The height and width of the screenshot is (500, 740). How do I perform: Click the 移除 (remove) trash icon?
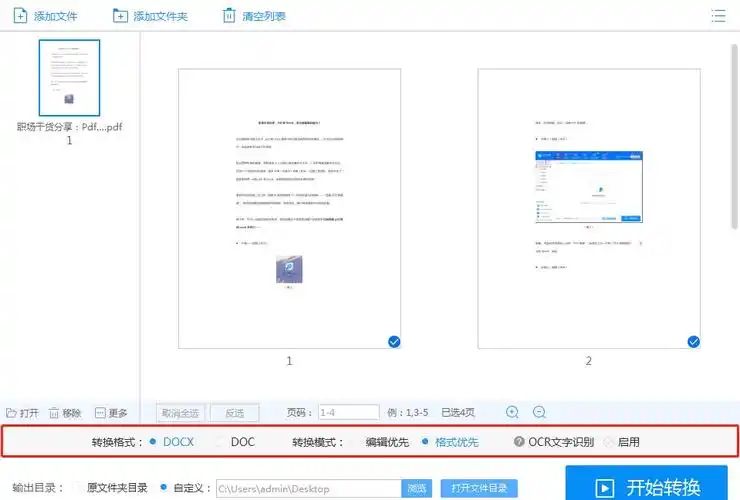pos(54,413)
